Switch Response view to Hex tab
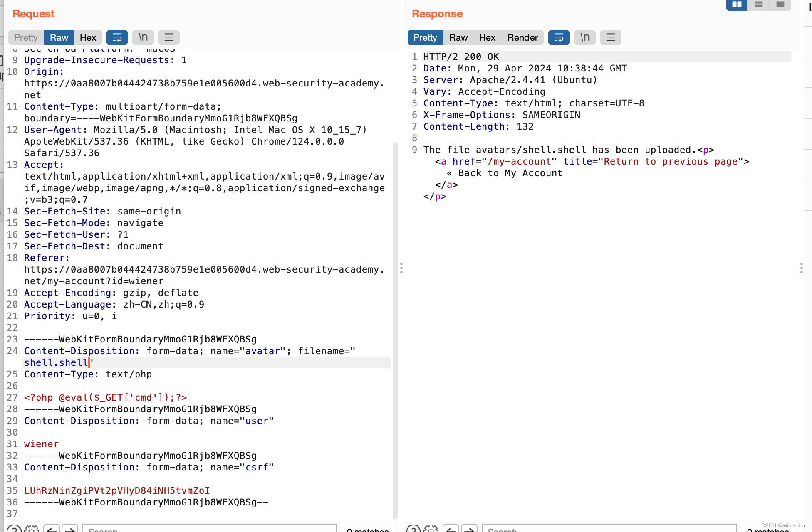 [x=487, y=37]
